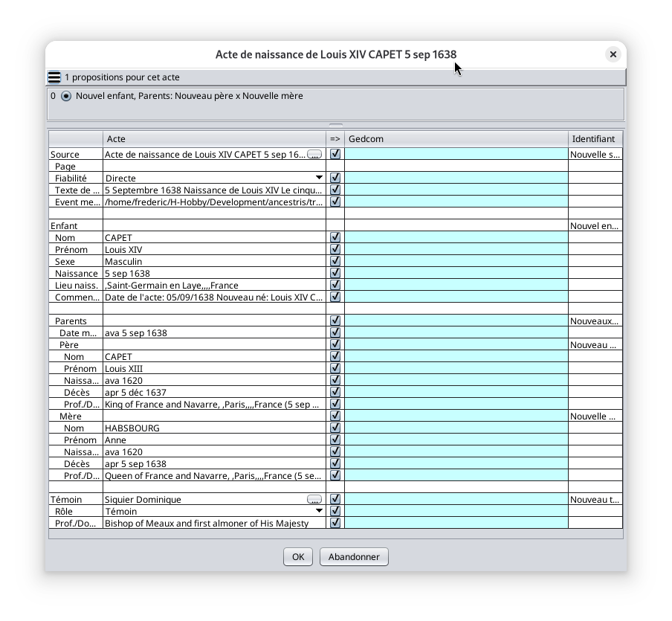Select the proposition text 'Nouvel enfant, Parents: Nouveau père x Nouvelle mère'

tap(190, 96)
